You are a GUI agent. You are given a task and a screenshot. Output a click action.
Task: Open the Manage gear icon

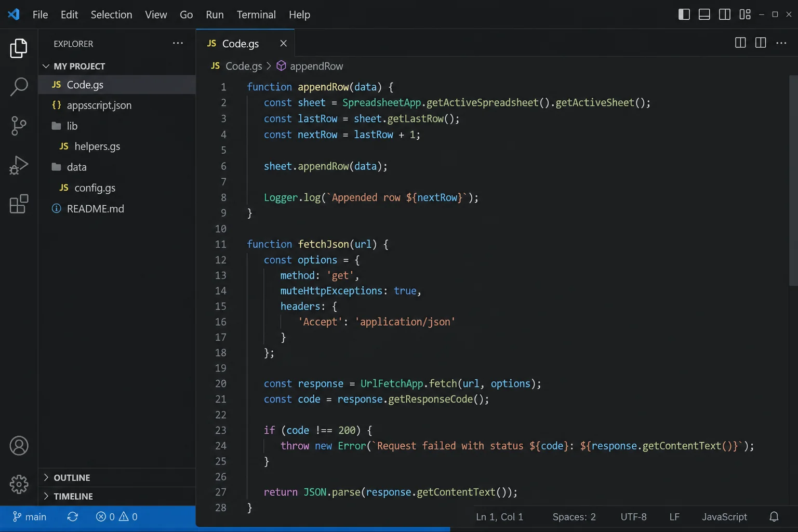tap(19, 484)
